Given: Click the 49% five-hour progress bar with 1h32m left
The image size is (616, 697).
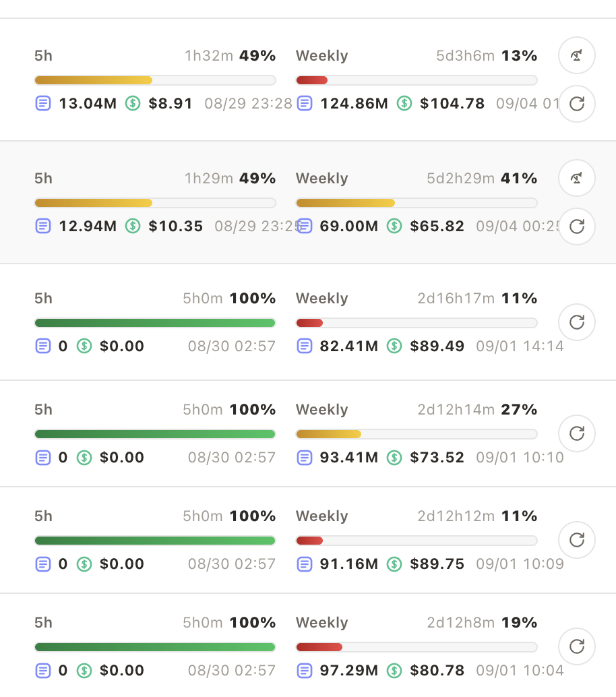Looking at the screenshot, I should (x=155, y=80).
